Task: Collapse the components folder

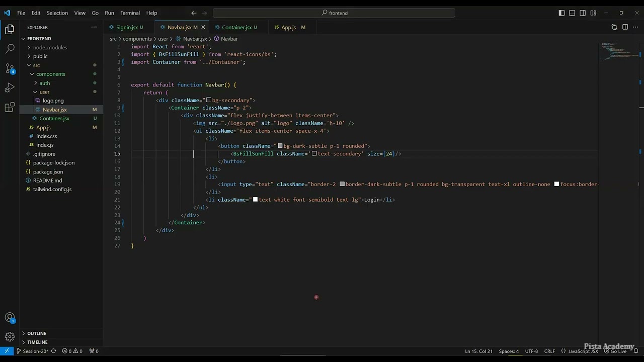Action: 50,74
